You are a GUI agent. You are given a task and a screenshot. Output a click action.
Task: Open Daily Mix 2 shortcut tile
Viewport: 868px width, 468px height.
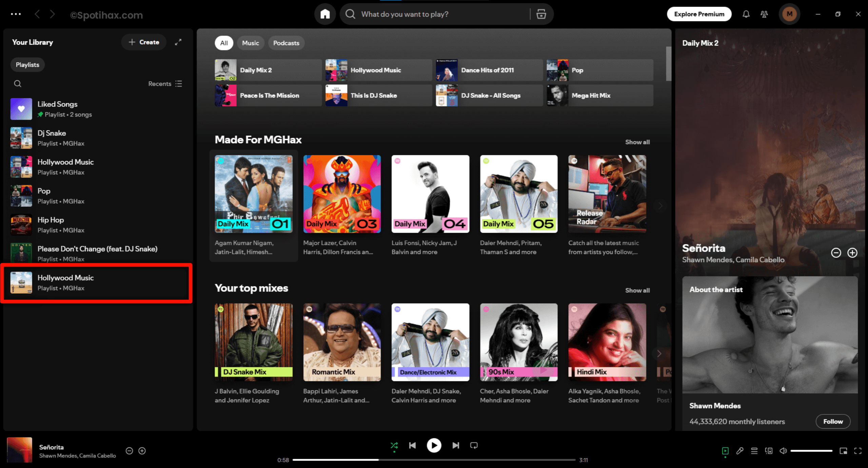pos(268,70)
